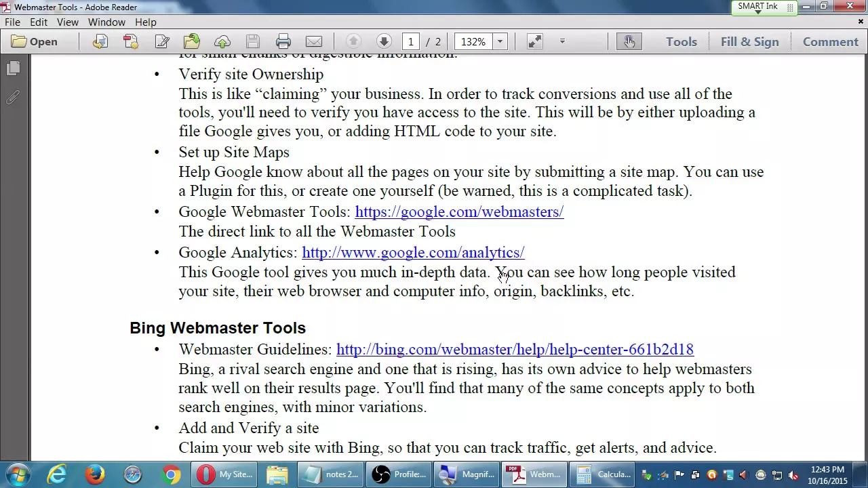The height and width of the screenshot is (488, 868).
Task: Open the Windows Start menu
Action: (18, 474)
